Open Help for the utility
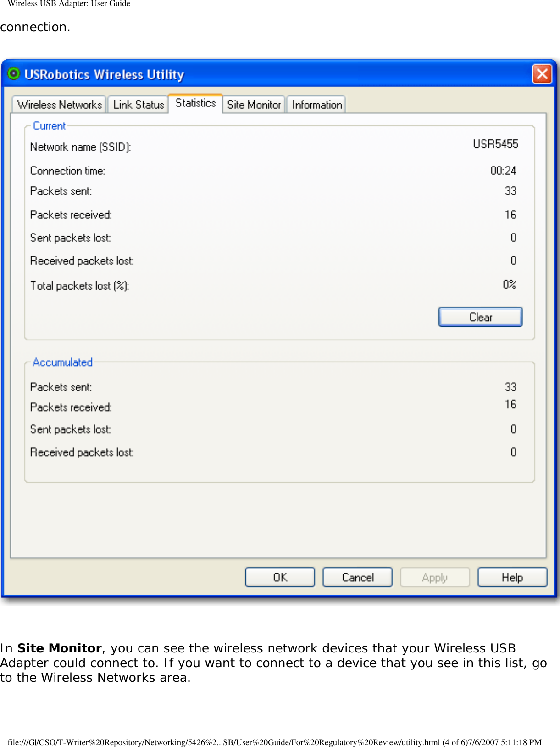 point(512,577)
